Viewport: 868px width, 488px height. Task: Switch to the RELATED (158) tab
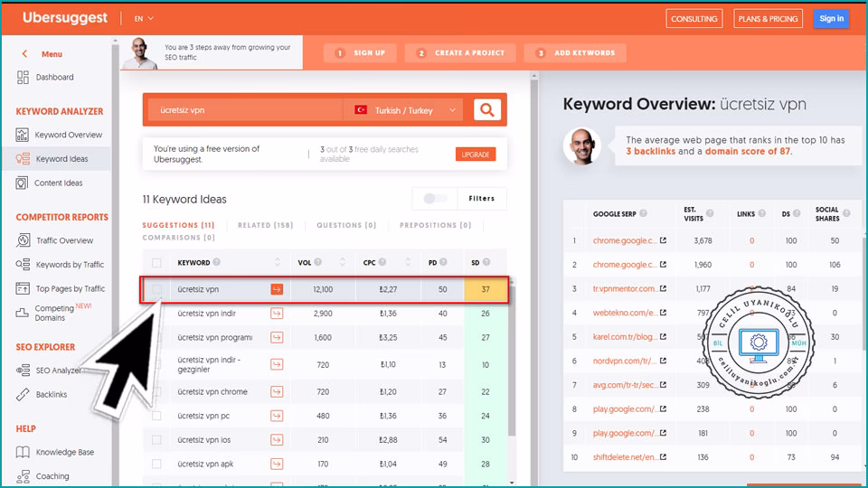coord(264,225)
